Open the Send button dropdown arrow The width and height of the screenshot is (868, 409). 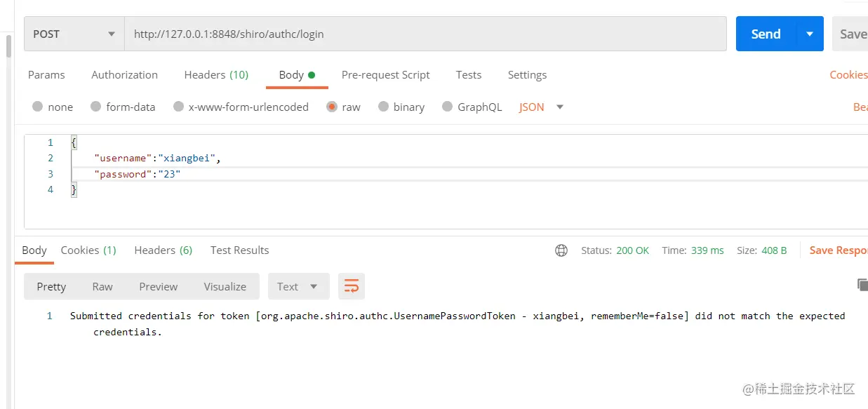click(x=810, y=34)
